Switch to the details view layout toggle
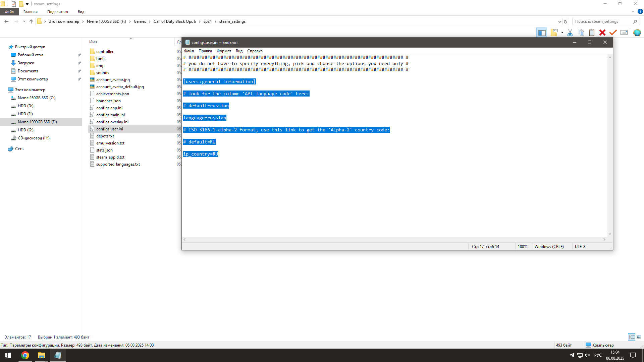 pyautogui.click(x=632, y=337)
